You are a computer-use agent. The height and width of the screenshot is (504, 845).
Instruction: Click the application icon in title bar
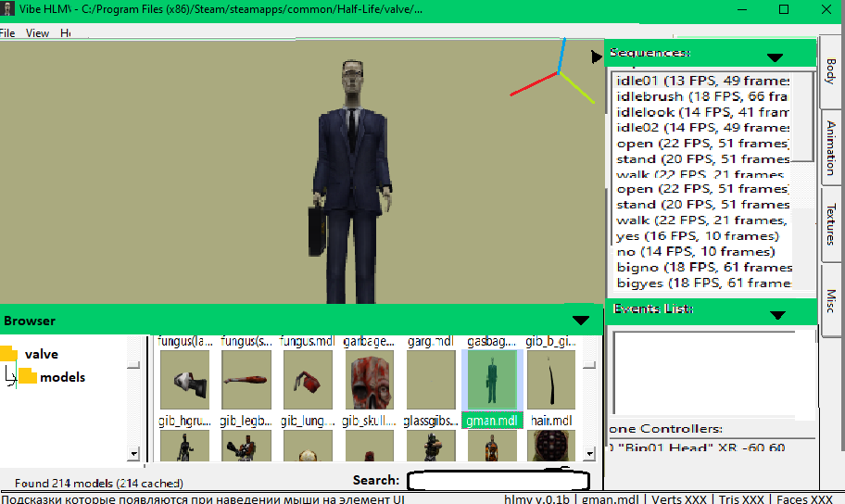pyautogui.click(x=7, y=8)
